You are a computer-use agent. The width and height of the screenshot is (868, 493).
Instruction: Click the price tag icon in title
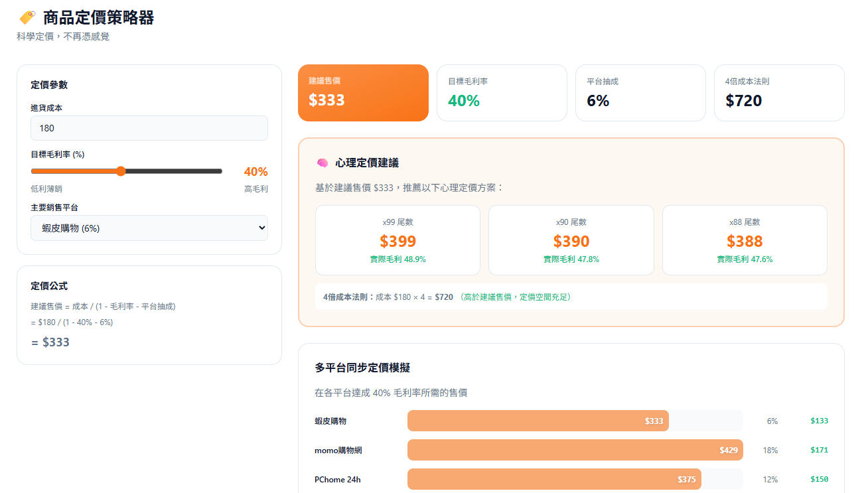pyautogui.click(x=27, y=18)
